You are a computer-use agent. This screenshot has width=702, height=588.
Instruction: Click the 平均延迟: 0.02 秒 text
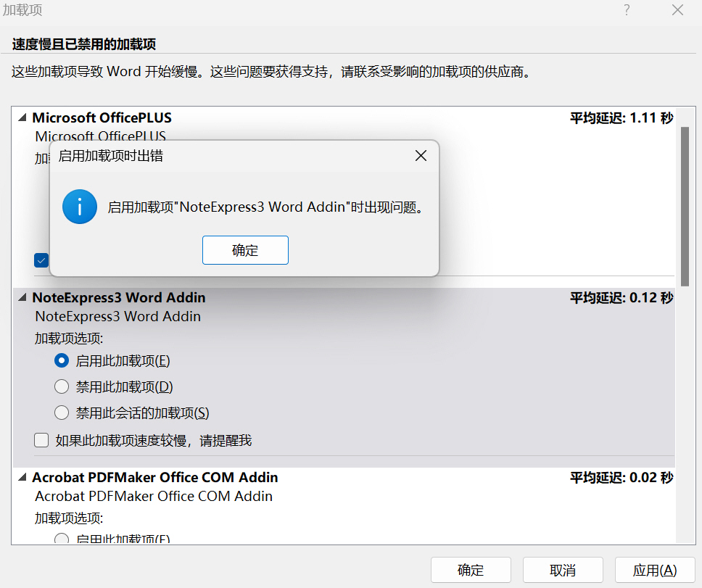(x=622, y=478)
